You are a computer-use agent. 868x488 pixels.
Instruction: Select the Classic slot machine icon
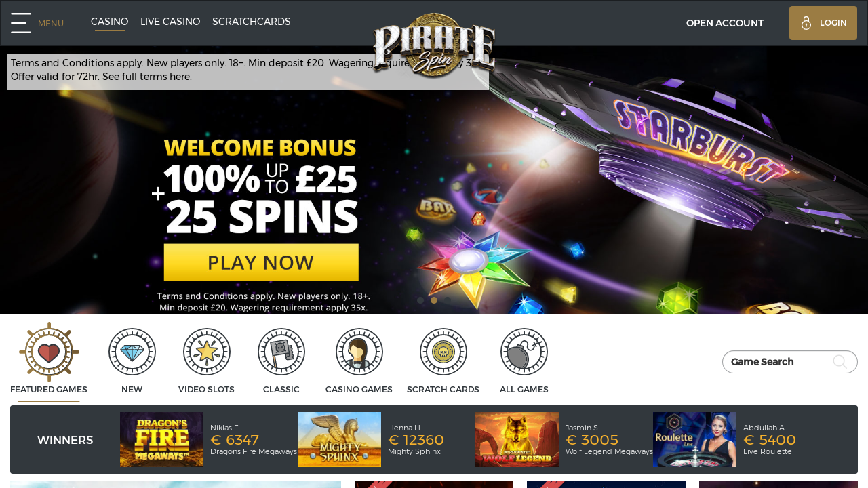(x=281, y=352)
